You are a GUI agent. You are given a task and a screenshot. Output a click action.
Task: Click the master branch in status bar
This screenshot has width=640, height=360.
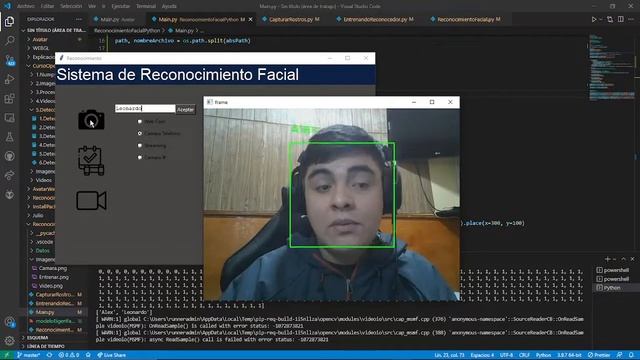point(28,355)
